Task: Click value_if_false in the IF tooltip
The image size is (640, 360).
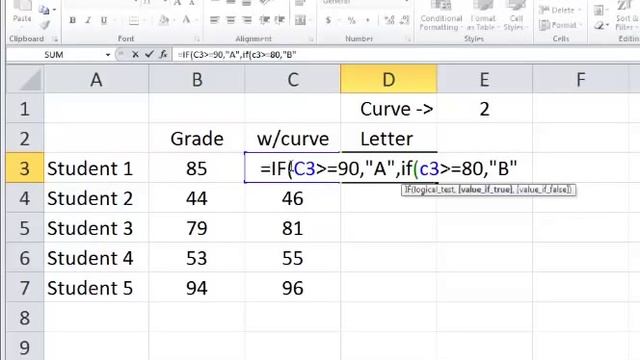Action: 544,190
